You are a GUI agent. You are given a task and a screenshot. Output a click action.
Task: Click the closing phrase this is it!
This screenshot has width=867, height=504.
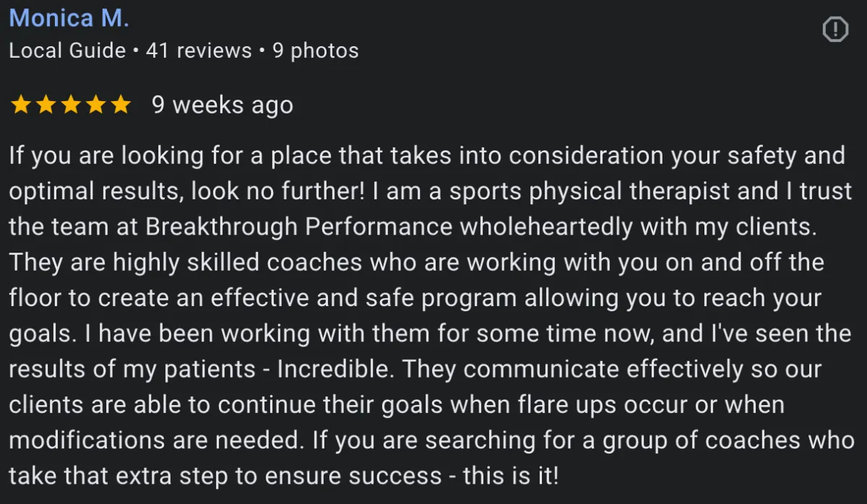point(511,476)
